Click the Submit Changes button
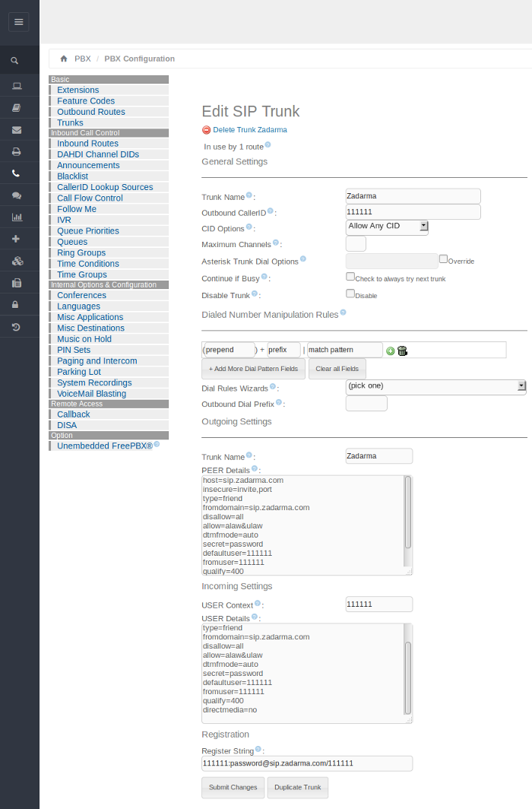 click(x=233, y=788)
